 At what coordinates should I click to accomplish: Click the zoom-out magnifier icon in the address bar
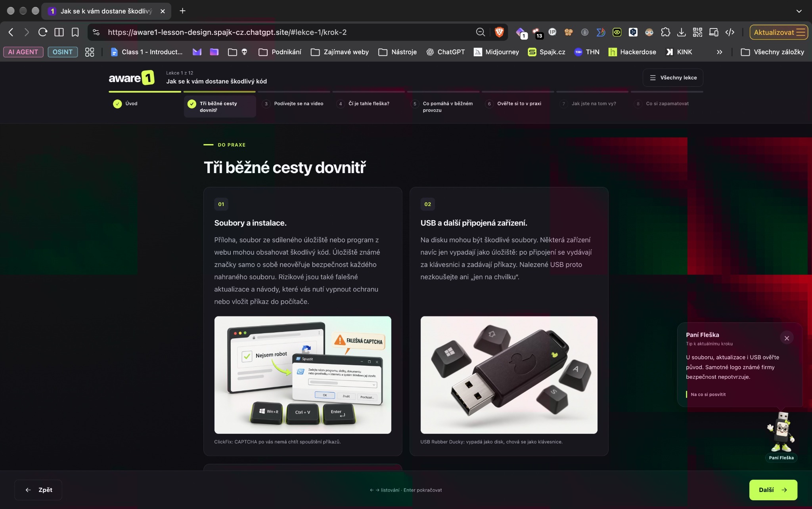pos(481,32)
